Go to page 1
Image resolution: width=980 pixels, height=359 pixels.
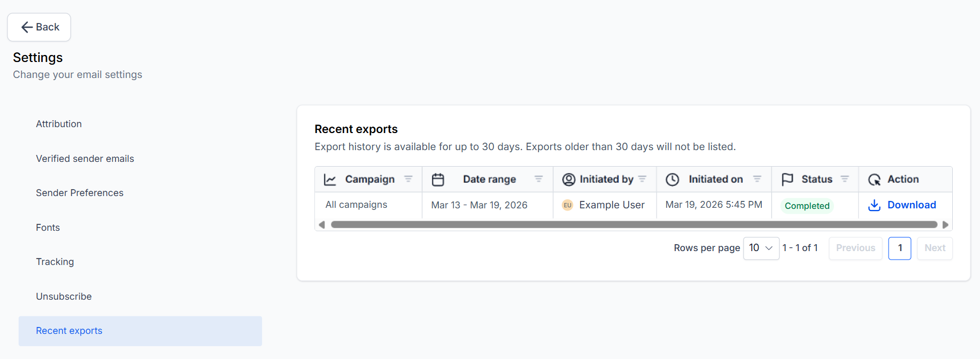pyautogui.click(x=899, y=248)
